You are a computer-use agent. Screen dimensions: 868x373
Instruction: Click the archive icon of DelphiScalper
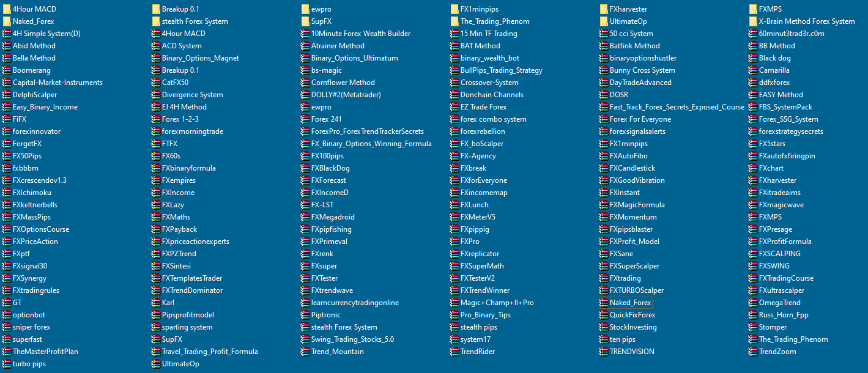(7, 95)
